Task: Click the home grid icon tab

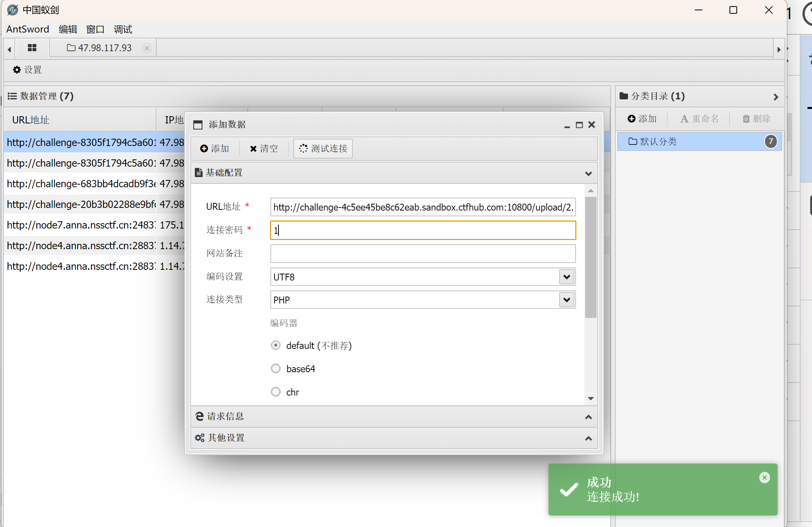Action: click(x=32, y=48)
